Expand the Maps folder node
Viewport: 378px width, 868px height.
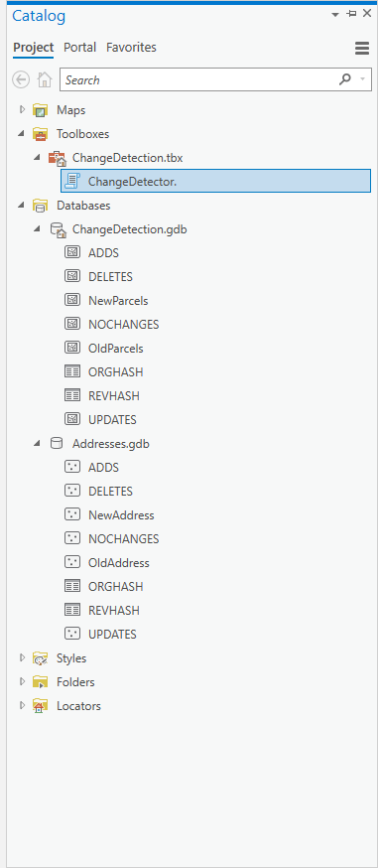point(22,109)
